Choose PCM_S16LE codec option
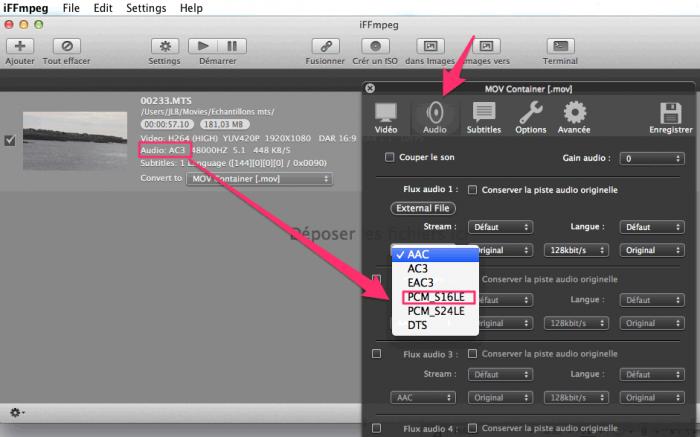This screenshot has width=700, height=437. (x=435, y=297)
